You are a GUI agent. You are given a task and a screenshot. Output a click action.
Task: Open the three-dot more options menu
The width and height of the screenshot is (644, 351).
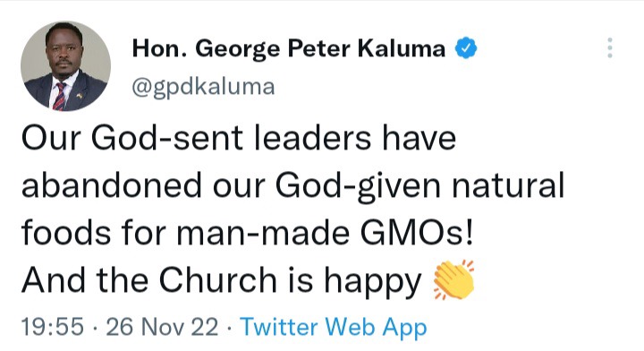coord(610,48)
